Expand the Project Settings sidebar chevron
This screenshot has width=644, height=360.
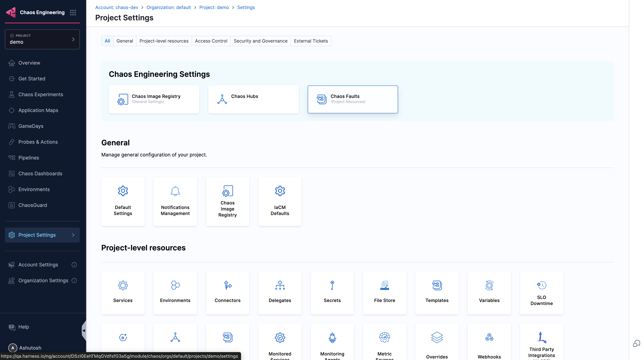tap(73, 235)
